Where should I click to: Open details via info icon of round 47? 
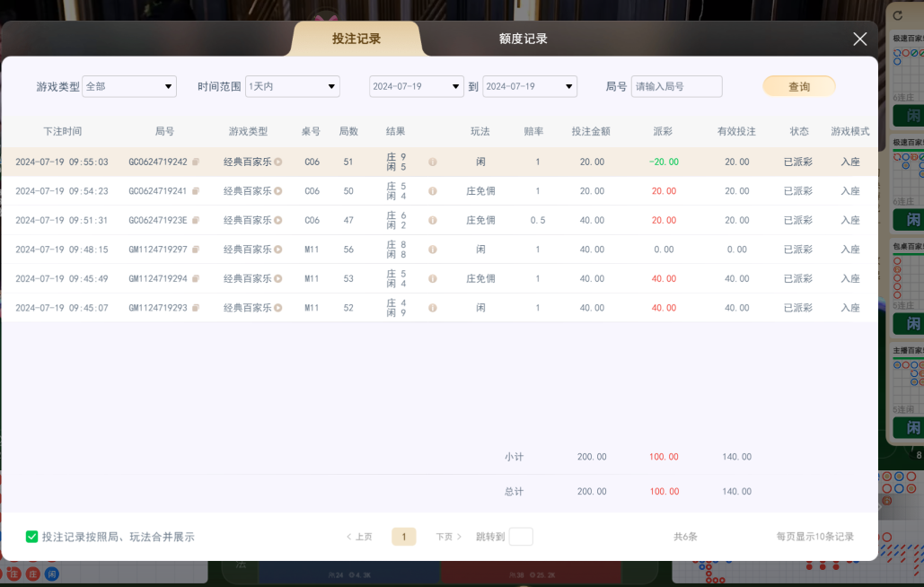click(432, 220)
